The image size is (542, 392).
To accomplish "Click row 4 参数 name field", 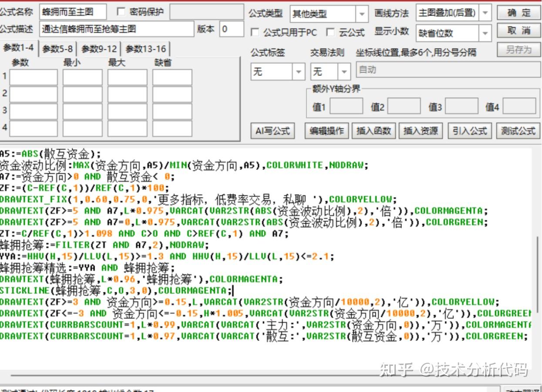I will tap(34, 128).
